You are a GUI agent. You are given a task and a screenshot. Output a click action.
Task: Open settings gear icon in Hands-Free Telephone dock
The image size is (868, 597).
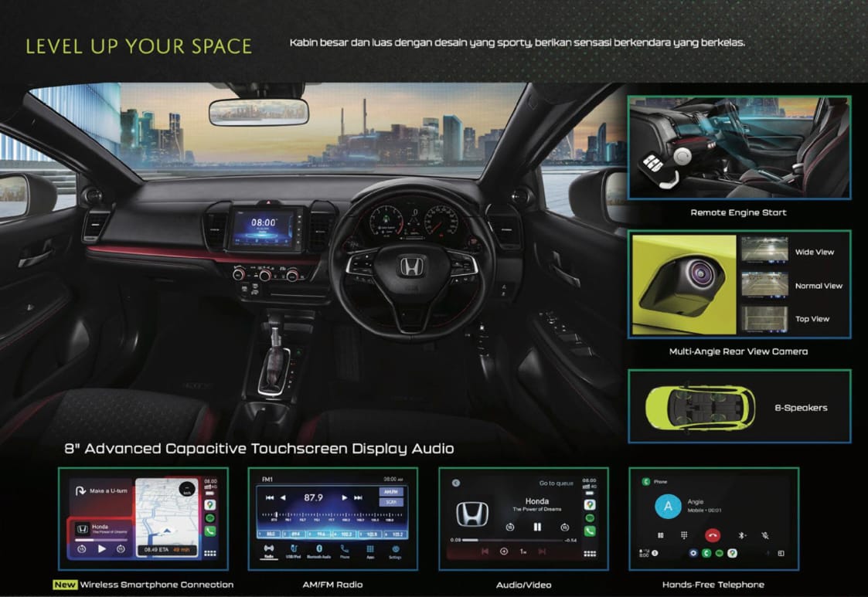click(x=693, y=553)
